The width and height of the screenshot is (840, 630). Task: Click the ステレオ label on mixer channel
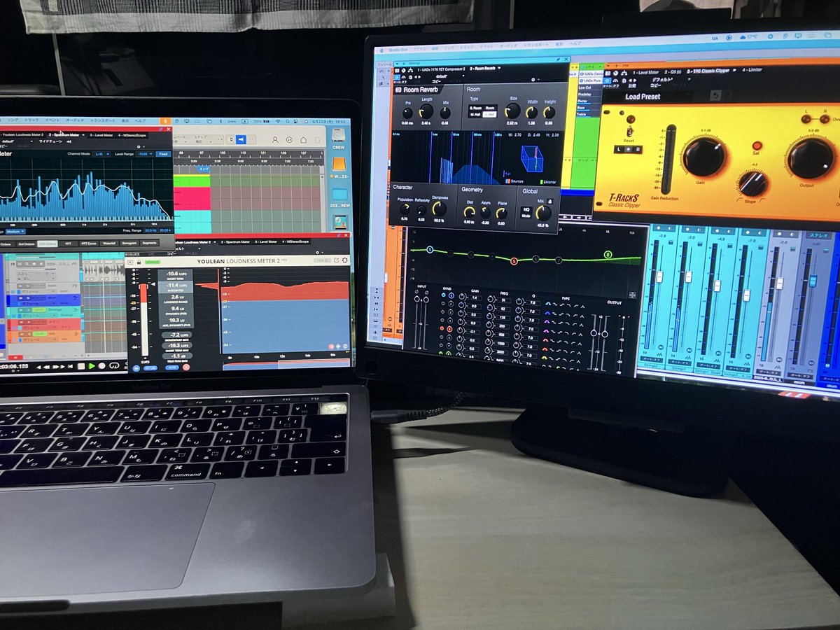[818, 235]
